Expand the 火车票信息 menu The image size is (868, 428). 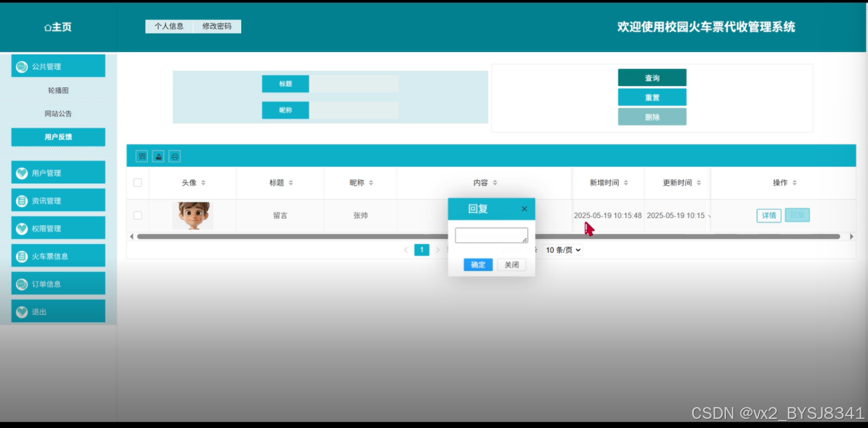(x=58, y=256)
